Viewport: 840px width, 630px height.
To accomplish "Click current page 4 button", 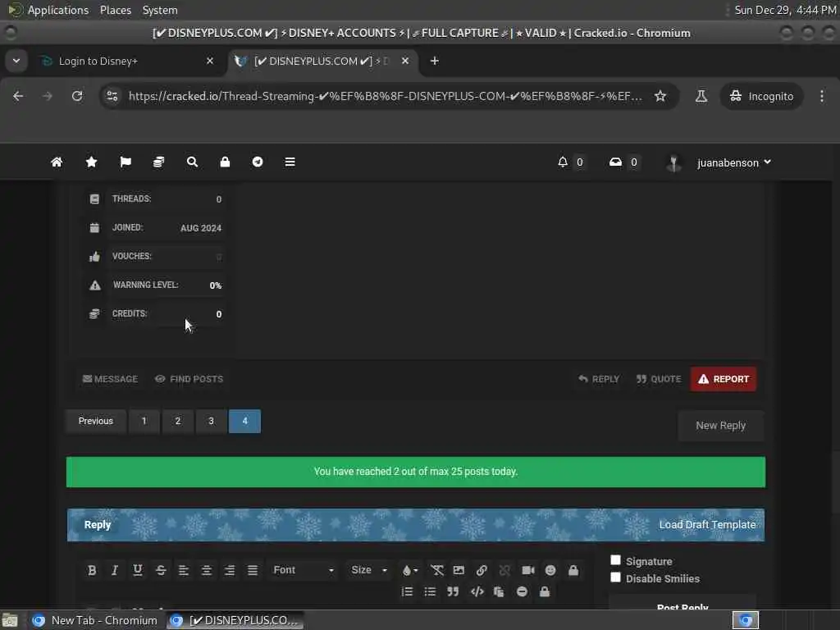I will (x=244, y=421).
